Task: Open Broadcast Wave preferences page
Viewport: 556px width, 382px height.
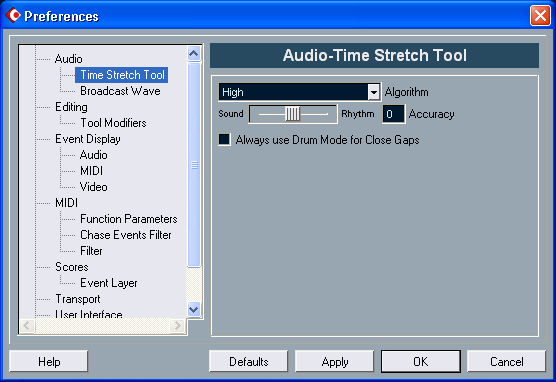Action: click(x=120, y=91)
